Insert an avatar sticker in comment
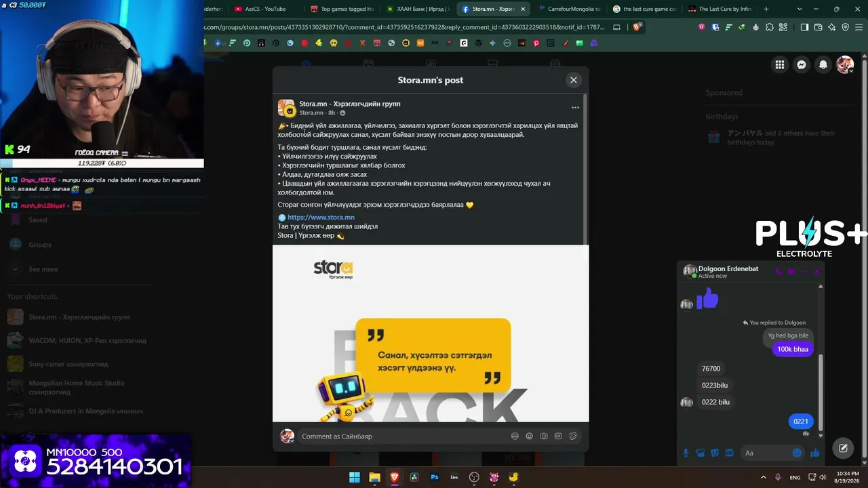The height and width of the screenshot is (488, 868). pos(515,436)
